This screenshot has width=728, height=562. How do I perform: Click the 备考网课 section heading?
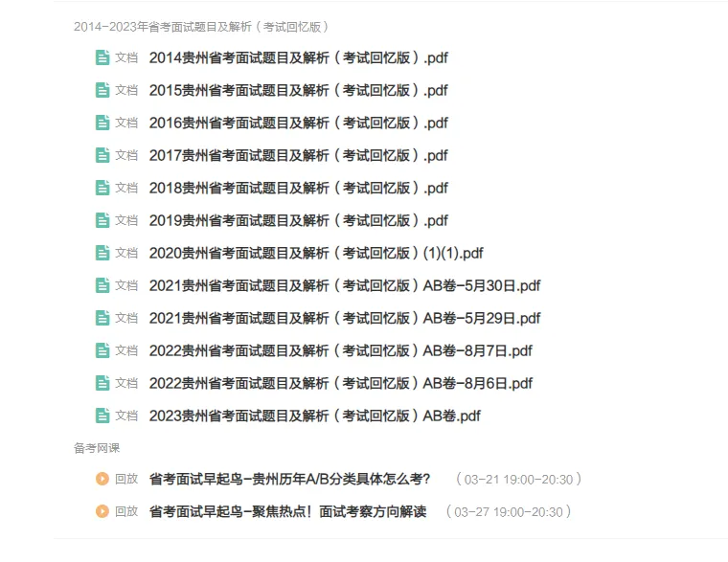[97, 448]
